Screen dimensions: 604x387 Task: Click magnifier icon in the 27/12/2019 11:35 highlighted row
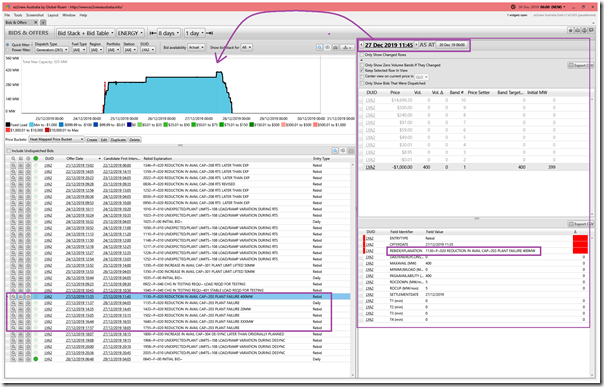(13, 297)
